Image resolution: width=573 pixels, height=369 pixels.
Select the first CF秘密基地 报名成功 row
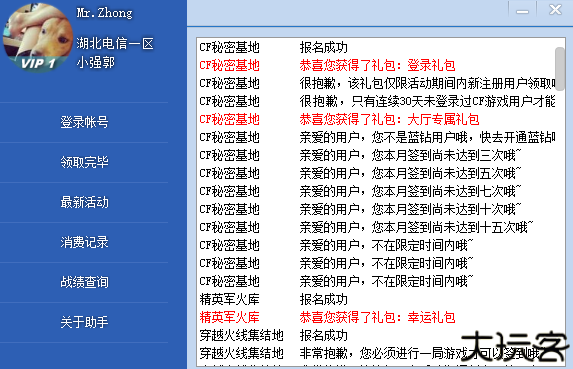click(376, 47)
